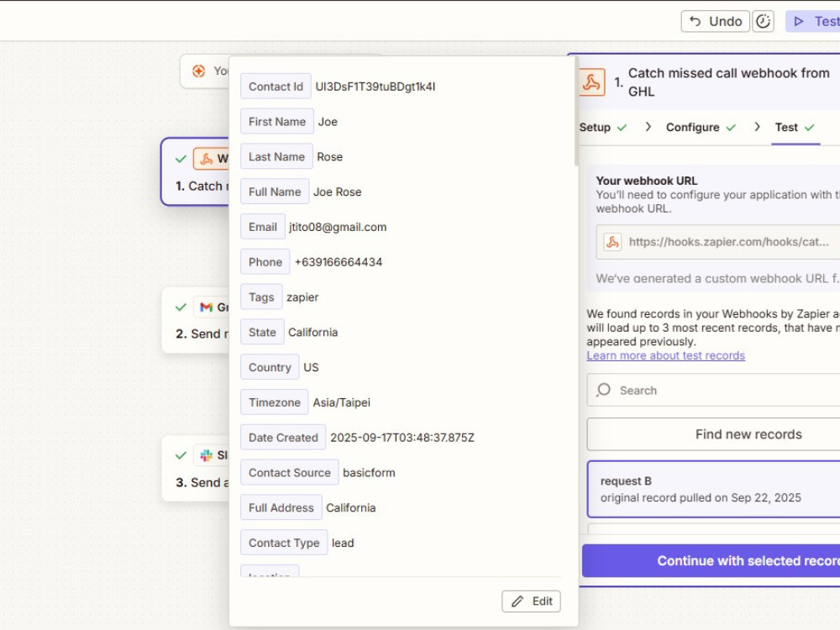Click the Contact Id field label
This screenshot has height=630, width=840.
pyautogui.click(x=276, y=87)
